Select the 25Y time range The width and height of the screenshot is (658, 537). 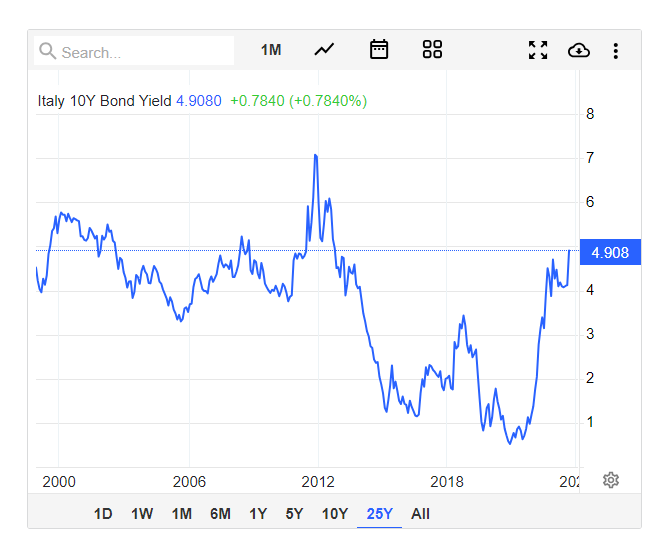coord(379,514)
